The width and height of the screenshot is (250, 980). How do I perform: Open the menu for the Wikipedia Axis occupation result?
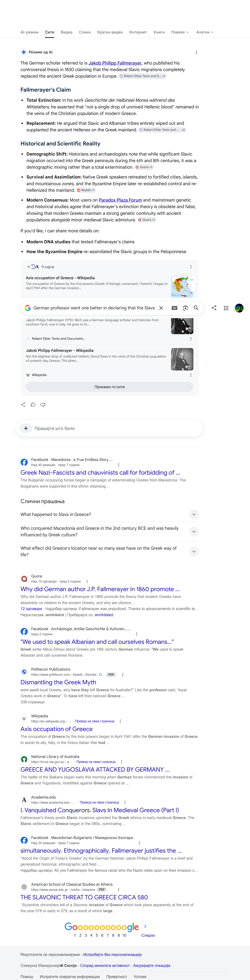point(120,721)
